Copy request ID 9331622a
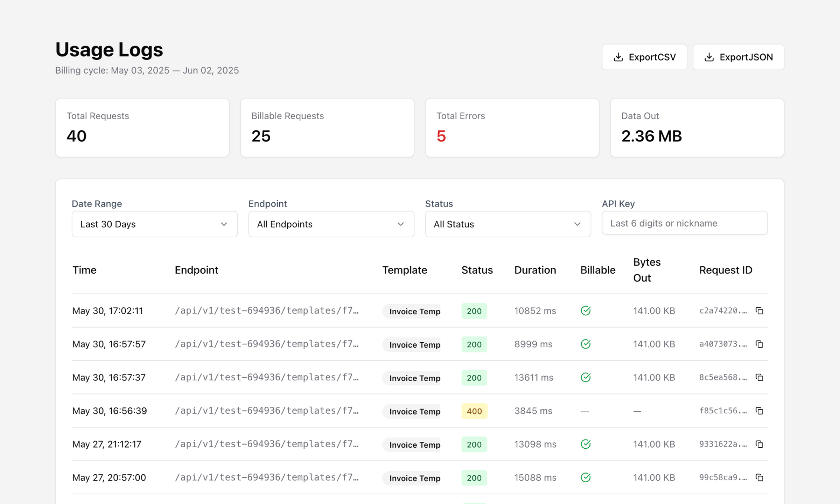This screenshot has height=504, width=840. [759, 444]
